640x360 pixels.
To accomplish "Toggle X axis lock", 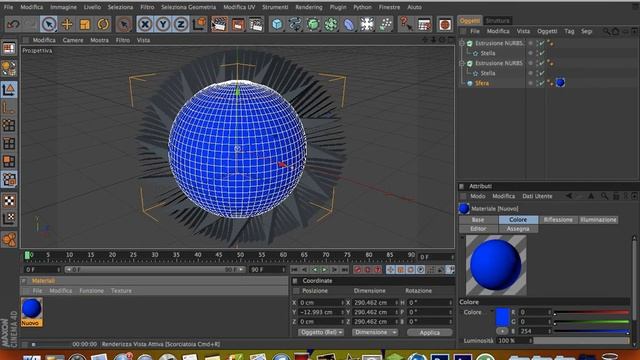I will click(144, 24).
